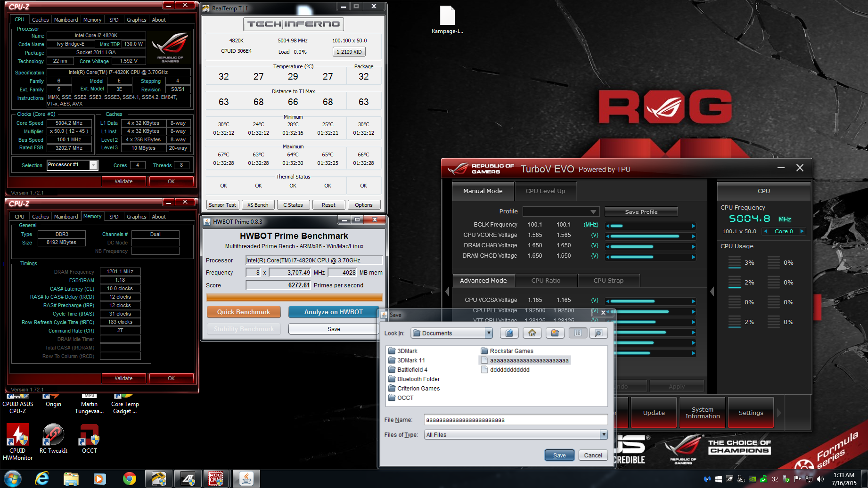The image size is (868, 488).
Task: Expand the Look In Documents dropdown
Action: [489, 333]
